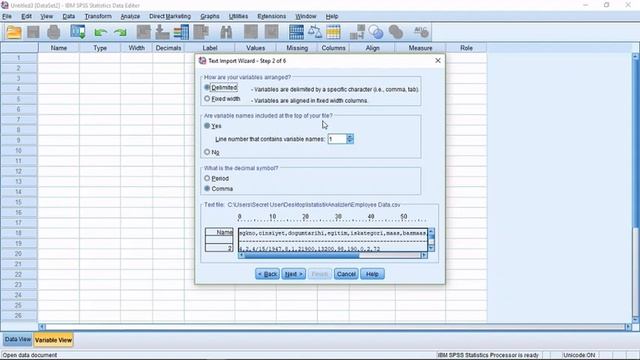
Task: Open the Graphs menu
Action: (x=210, y=16)
